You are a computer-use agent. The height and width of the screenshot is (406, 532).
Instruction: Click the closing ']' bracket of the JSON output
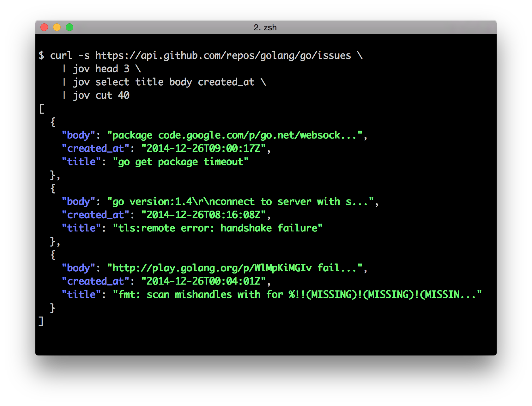coord(41,321)
